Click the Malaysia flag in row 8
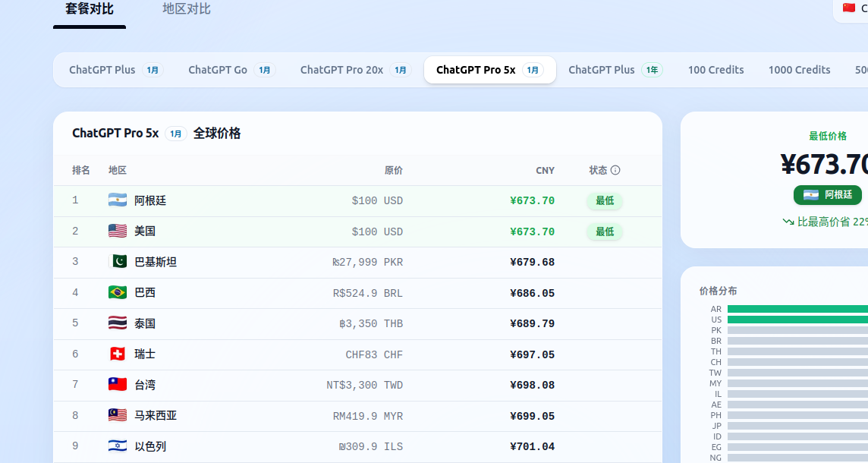The width and height of the screenshot is (868, 463). coord(118,415)
